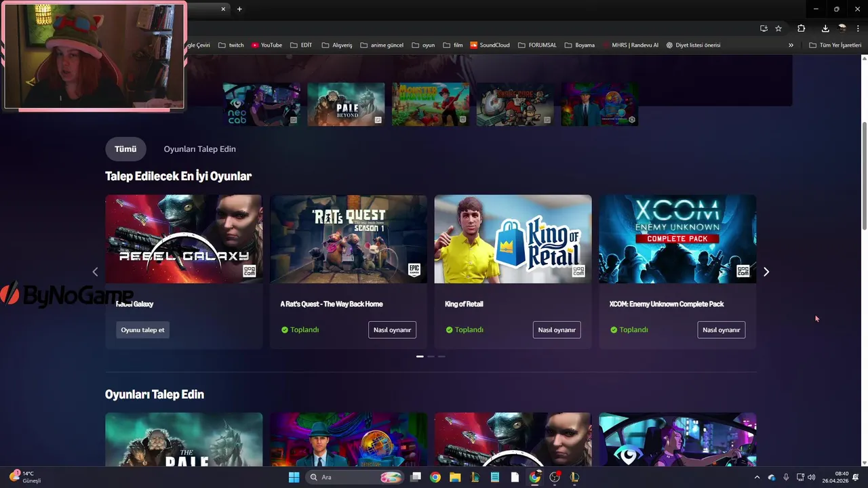Screen dimensions: 868x488
Task: Click the A Rat's Quest - The Way Back Home title
Action: 332,304
